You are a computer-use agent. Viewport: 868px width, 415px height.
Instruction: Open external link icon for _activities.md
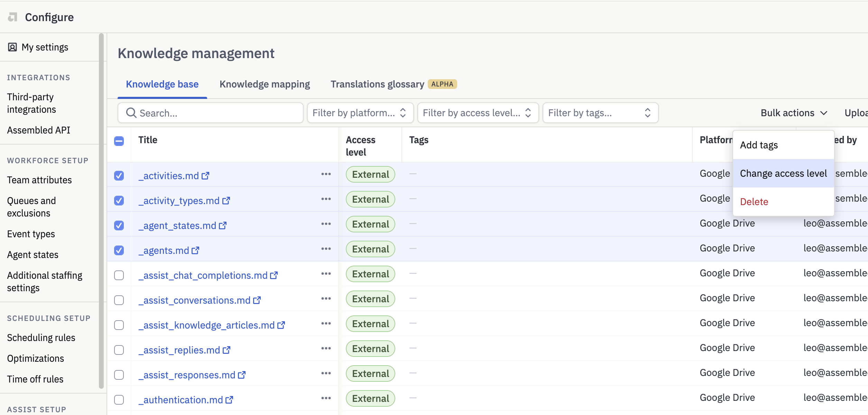point(205,176)
